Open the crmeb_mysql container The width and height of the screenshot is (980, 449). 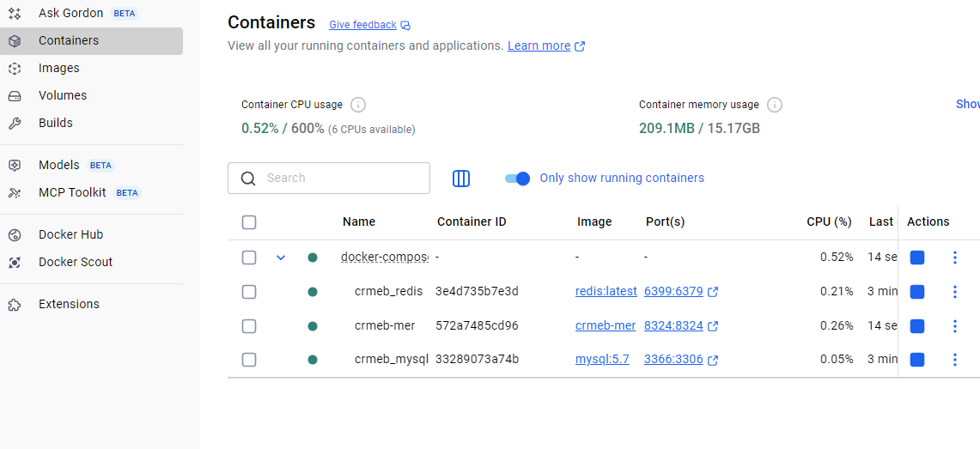(392, 359)
